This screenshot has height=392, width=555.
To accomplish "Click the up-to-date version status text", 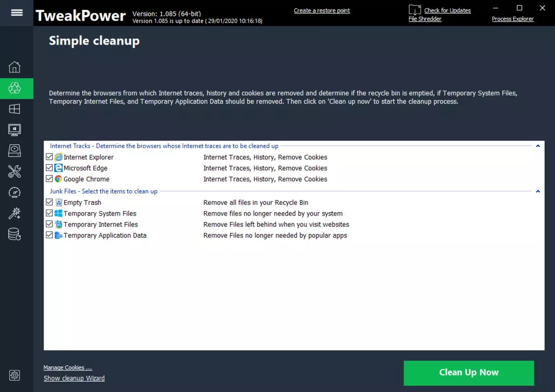I will tap(197, 21).
